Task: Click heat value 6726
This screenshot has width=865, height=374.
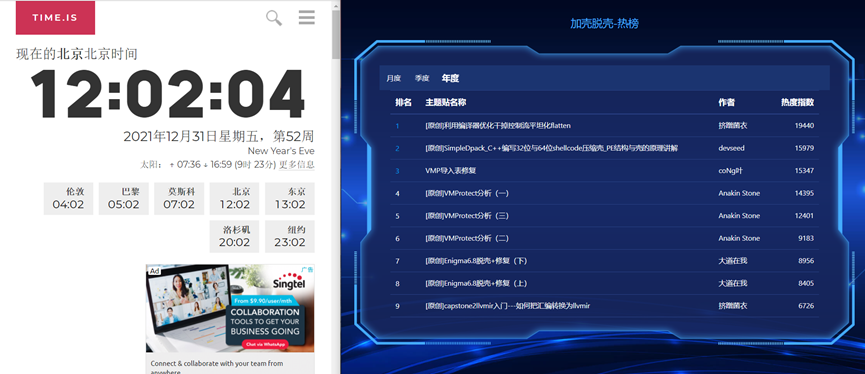Action: 806,306
